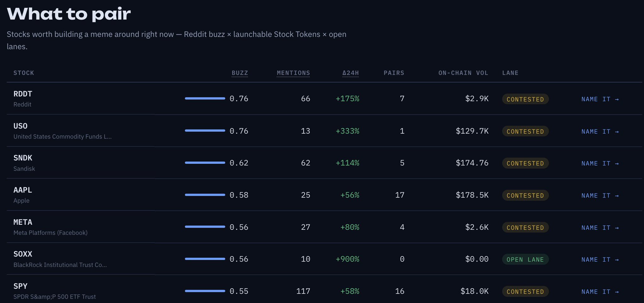Screen dimensions: 644x303
Task: Click the RDDT buzz bar
Action: [205, 98]
